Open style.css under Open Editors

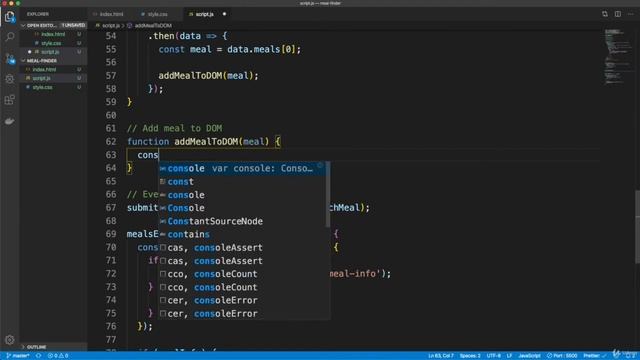(x=51, y=43)
